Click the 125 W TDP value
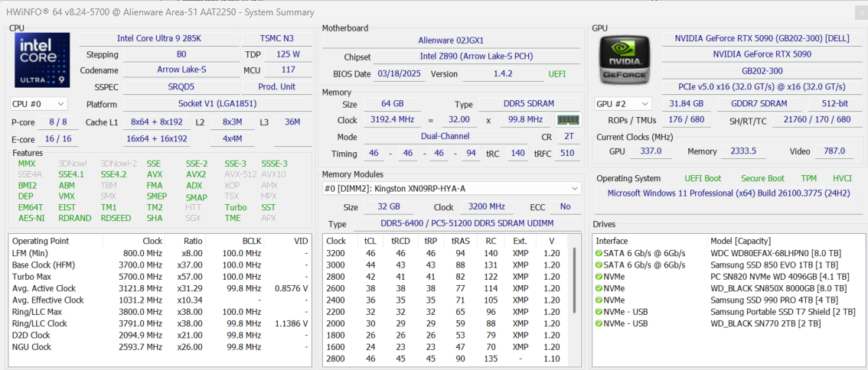The height and width of the screenshot is (370, 868). click(x=288, y=54)
